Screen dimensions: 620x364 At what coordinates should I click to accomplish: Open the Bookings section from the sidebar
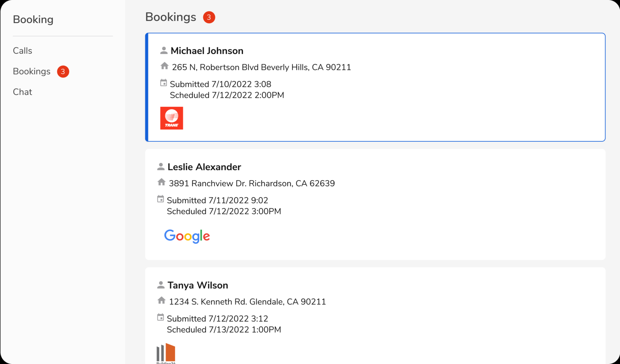[31, 71]
